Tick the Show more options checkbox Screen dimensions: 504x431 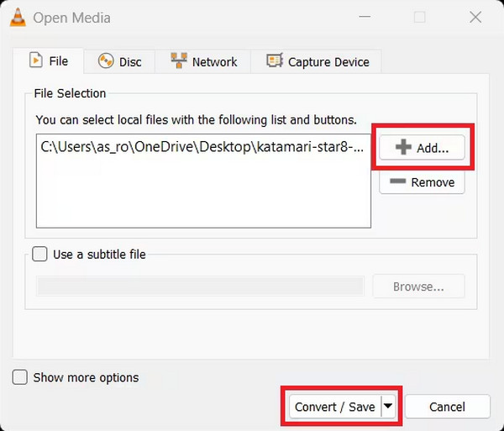click(x=19, y=377)
